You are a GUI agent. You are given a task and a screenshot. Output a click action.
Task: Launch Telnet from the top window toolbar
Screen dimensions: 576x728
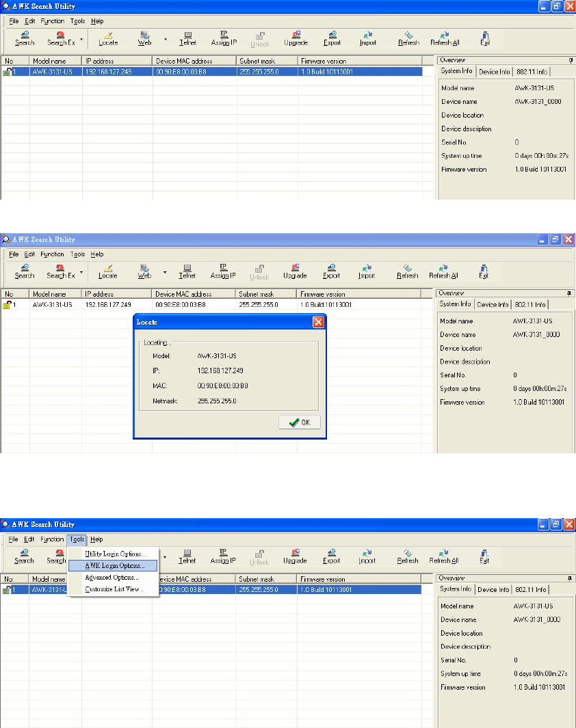(187, 38)
